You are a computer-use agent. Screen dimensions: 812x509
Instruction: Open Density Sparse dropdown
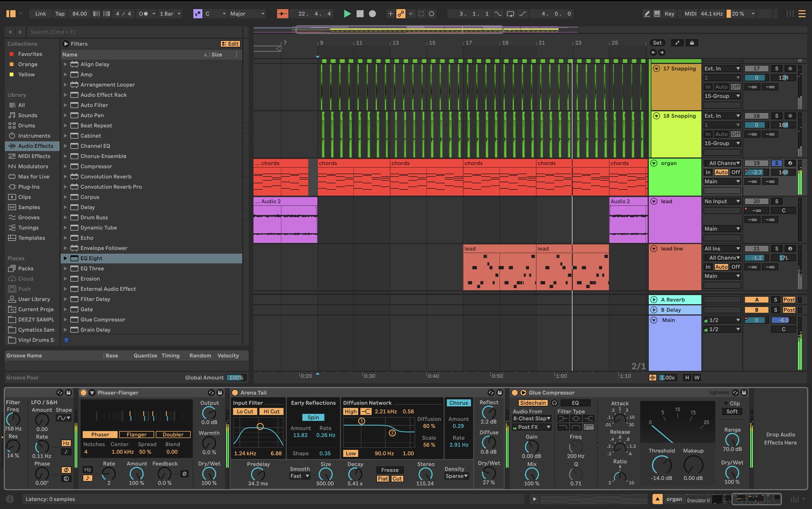click(456, 476)
